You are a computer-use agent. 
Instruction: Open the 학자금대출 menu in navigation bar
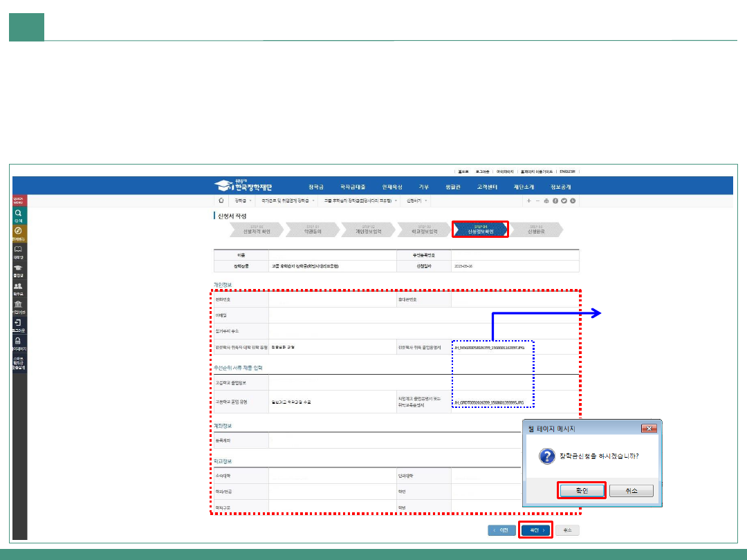click(x=353, y=187)
